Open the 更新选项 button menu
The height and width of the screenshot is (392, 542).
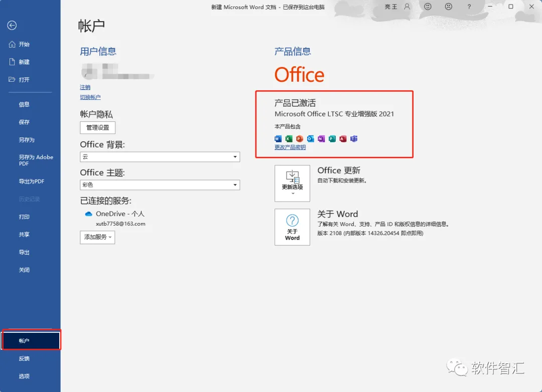292,183
